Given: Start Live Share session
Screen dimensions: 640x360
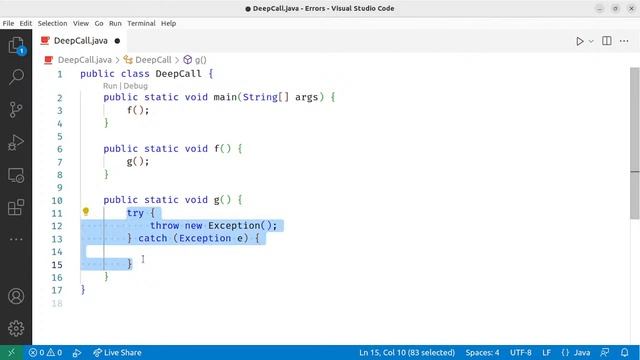Looking at the screenshot, I should click(x=117, y=353).
